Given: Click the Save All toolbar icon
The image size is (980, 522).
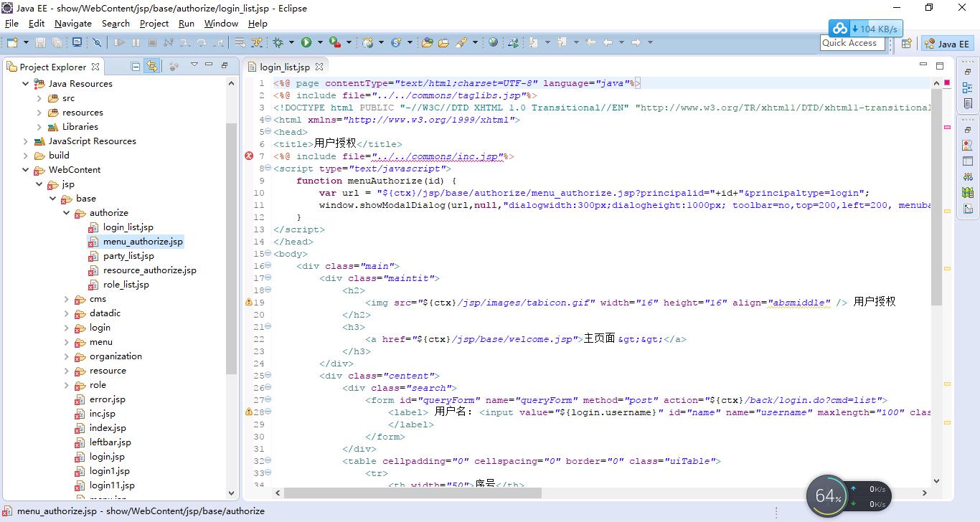Looking at the screenshot, I should click(x=57, y=43).
